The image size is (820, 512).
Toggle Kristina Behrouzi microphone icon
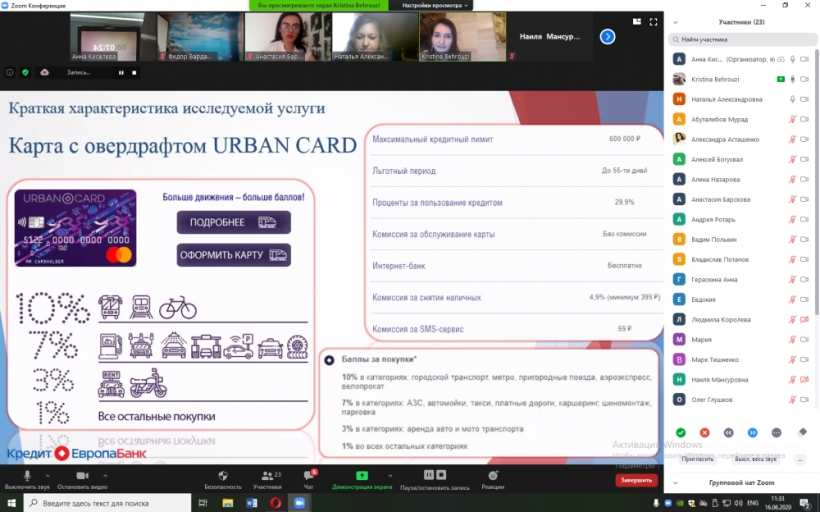792,79
